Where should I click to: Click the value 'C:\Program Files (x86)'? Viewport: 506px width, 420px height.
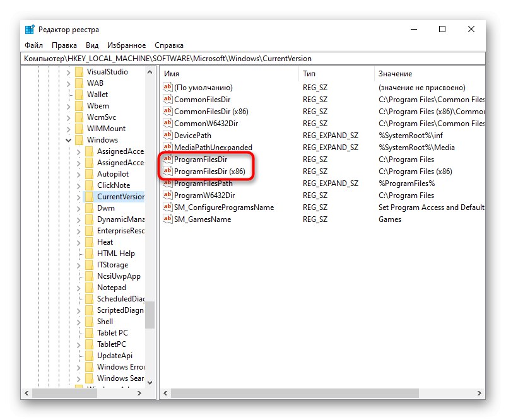pyautogui.click(x=415, y=172)
